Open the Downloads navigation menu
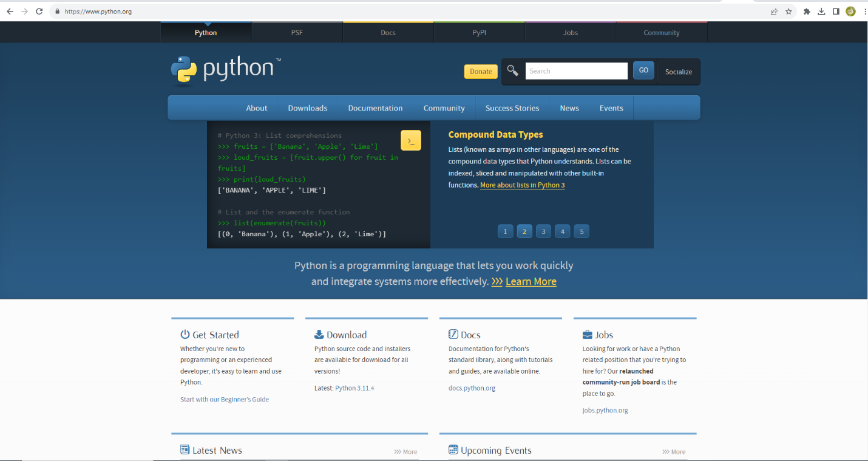The height and width of the screenshot is (461, 868). [x=307, y=108]
